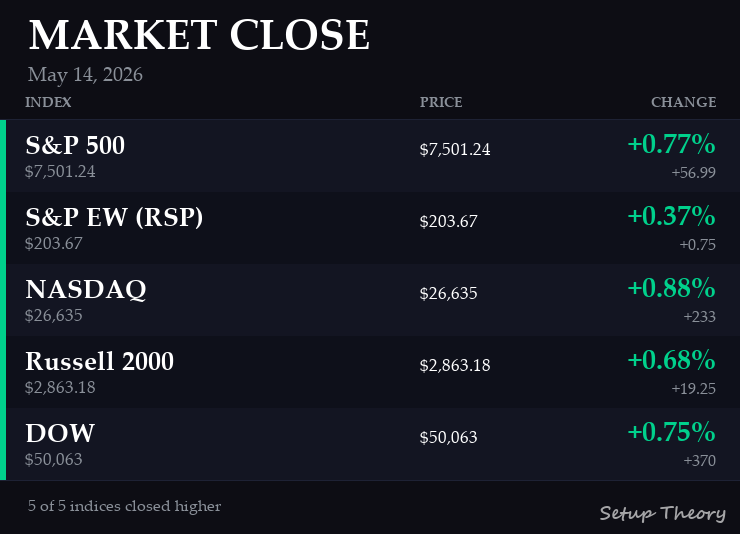
Task: Select the DOW index name
Action: click(x=60, y=433)
